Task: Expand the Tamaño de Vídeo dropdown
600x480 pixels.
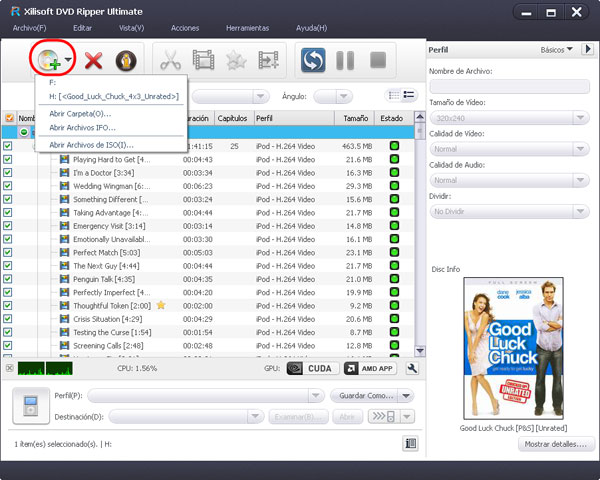Action: click(x=509, y=118)
